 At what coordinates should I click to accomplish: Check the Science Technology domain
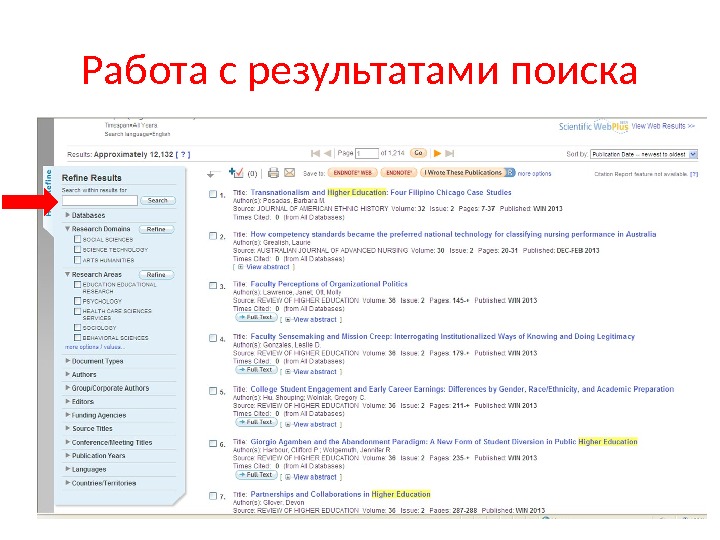coord(78,249)
